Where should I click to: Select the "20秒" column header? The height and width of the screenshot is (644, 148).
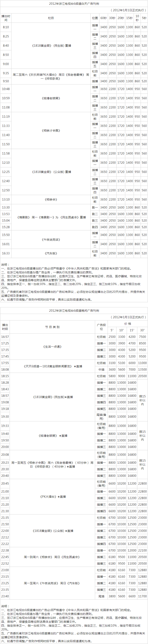point(121,18)
